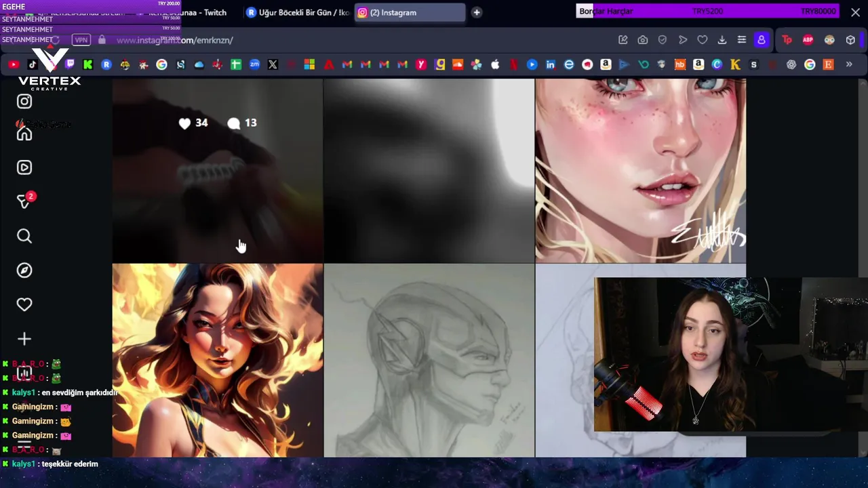This screenshot has width=868, height=488.
Task: Open the edit-note icon in address bar
Action: [x=623, y=40]
